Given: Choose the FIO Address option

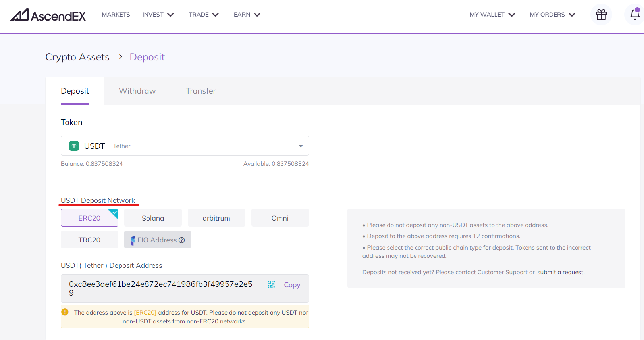Looking at the screenshot, I should point(157,240).
